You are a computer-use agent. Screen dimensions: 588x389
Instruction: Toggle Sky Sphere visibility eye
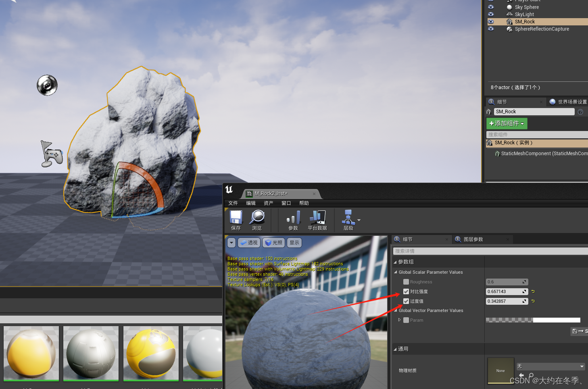(x=491, y=7)
